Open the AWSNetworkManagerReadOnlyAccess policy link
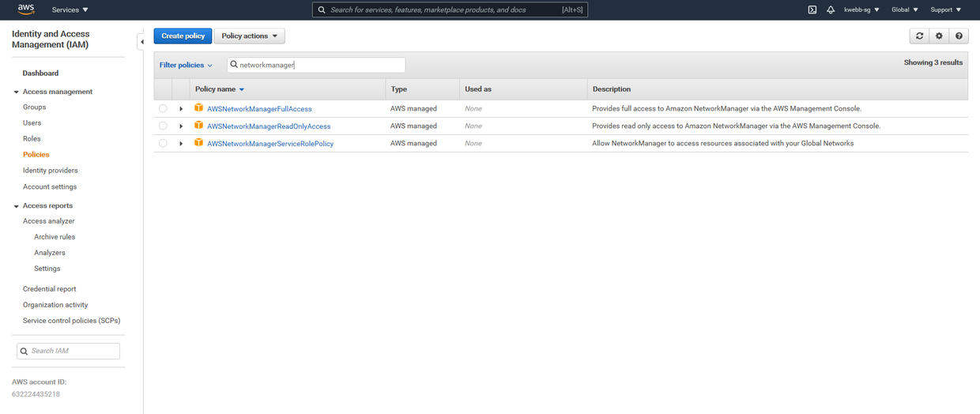Viewport: 980px width, 414px height. pos(269,126)
